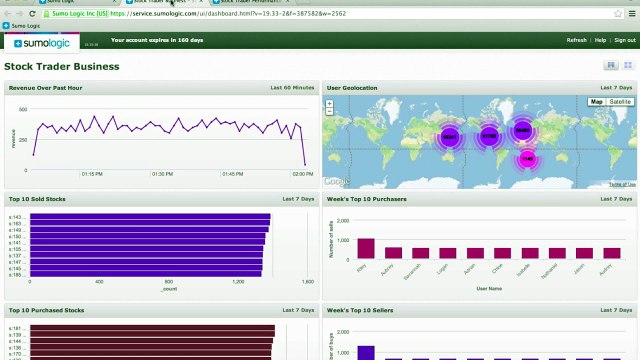Click the Top 10 Sold Stocks title
Screen dimensions: 640x360
pyautogui.click(x=37, y=199)
